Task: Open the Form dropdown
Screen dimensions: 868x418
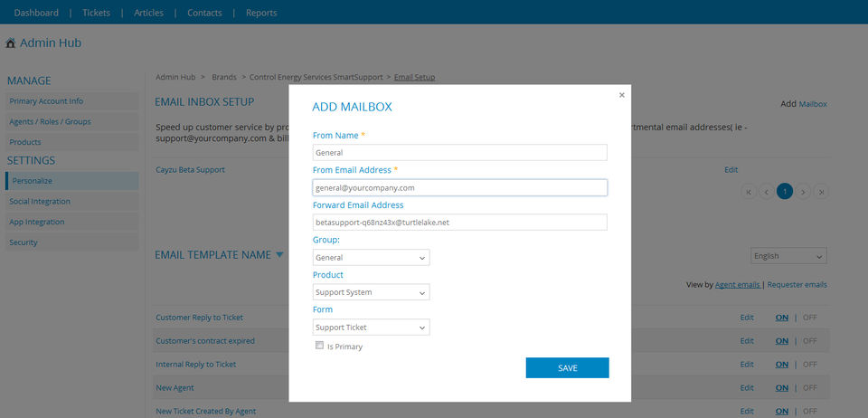Action: [371, 327]
